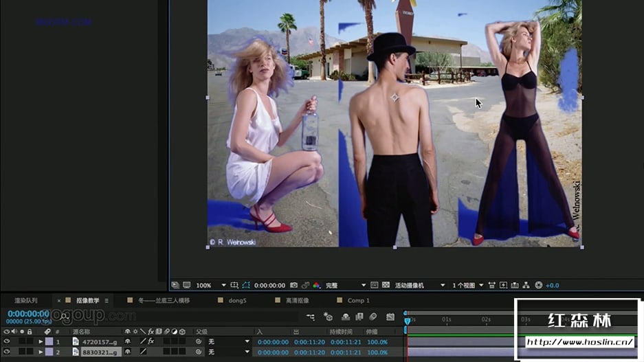Click the composition mini-flowchart icon

pyautogui.click(x=311, y=317)
